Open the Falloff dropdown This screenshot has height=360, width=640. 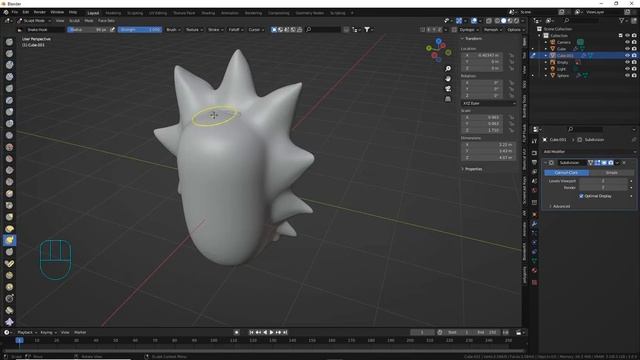(x=236, y=30)
